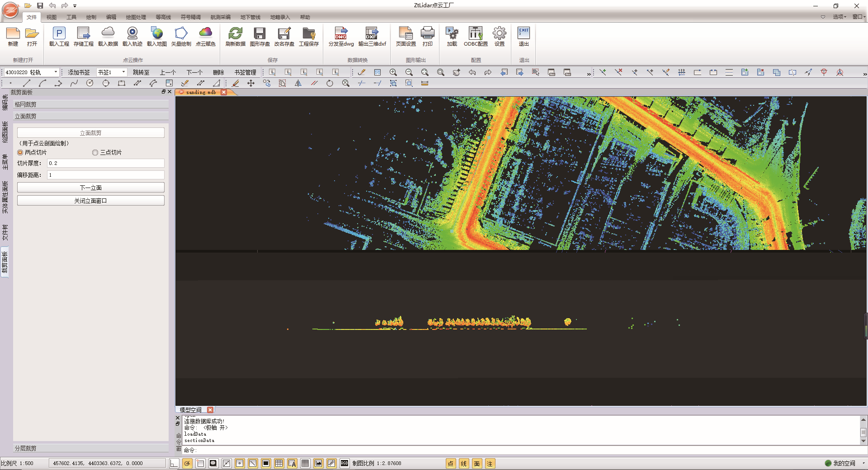
Task: Select the draw rectangle tool
Action: pyautogui.click(x=122, y=83)
